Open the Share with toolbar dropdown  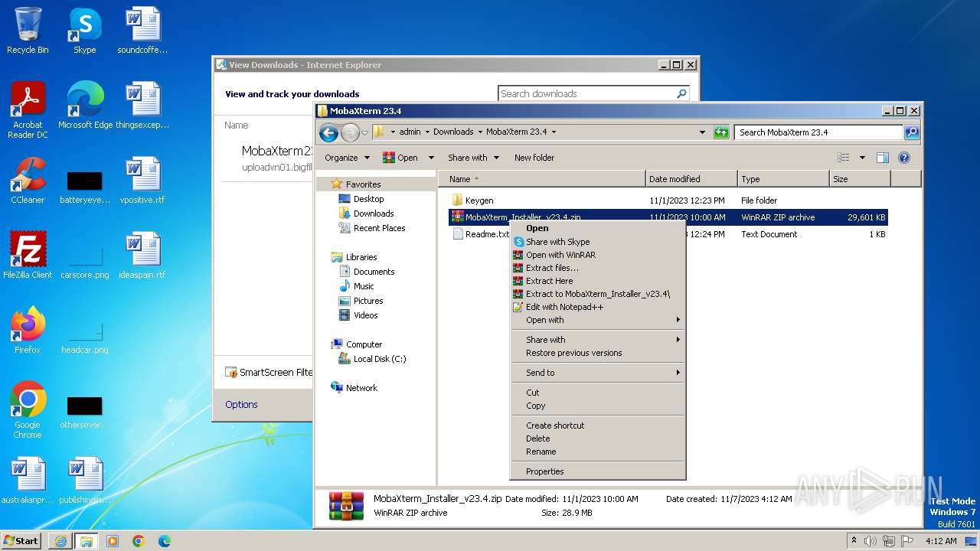473,158
